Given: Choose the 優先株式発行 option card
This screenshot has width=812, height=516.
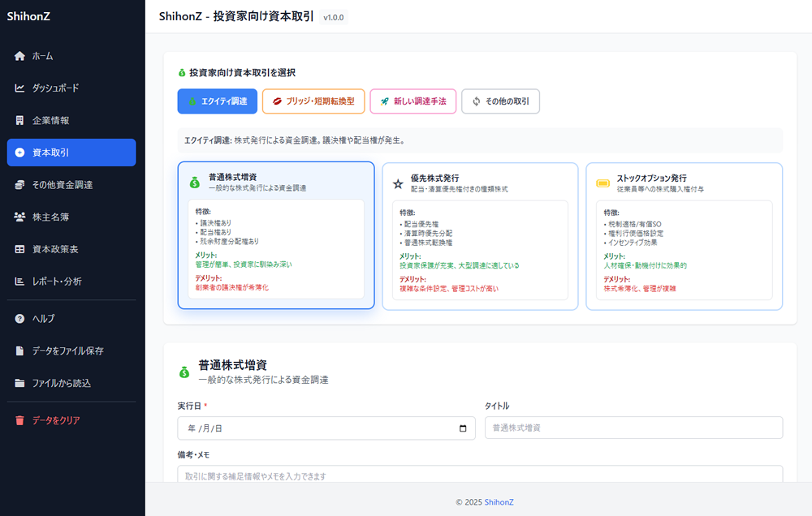Looking at the screenshot, I should [x=480, y=235].
